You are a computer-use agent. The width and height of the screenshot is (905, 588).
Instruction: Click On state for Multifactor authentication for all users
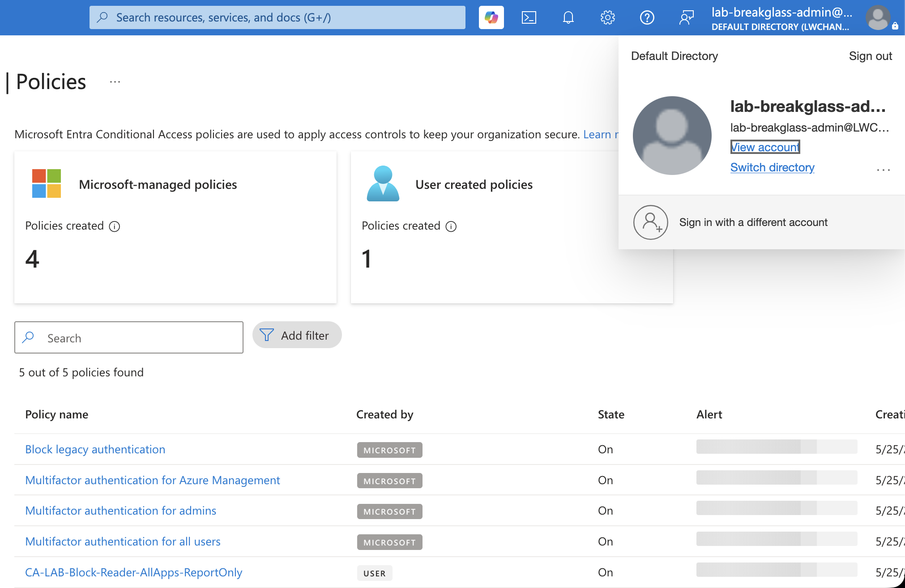pyautogui.click(x=605, y=541)
